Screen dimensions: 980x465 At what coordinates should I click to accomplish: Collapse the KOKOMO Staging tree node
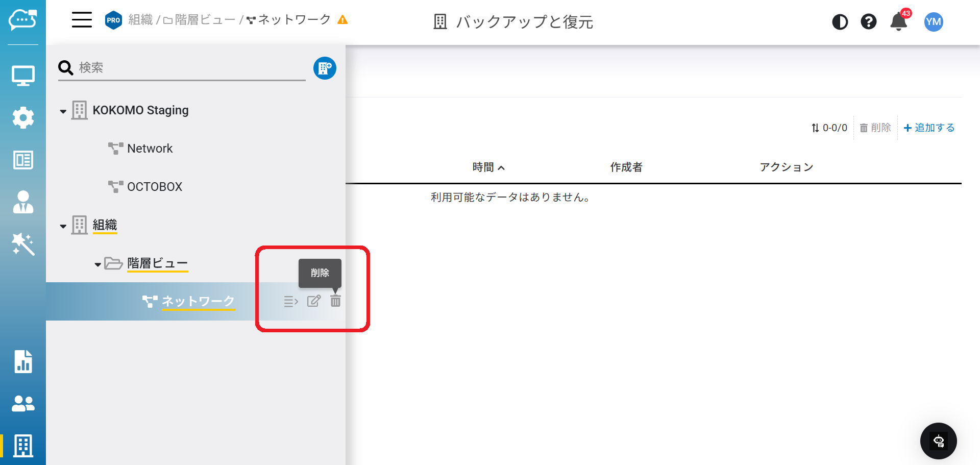coord(63,111)
